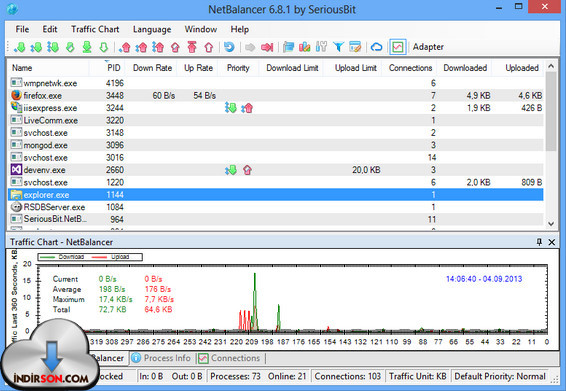Select the firefox.exe process row
Screen dimensions: 566x391
[x=276, y=95]
